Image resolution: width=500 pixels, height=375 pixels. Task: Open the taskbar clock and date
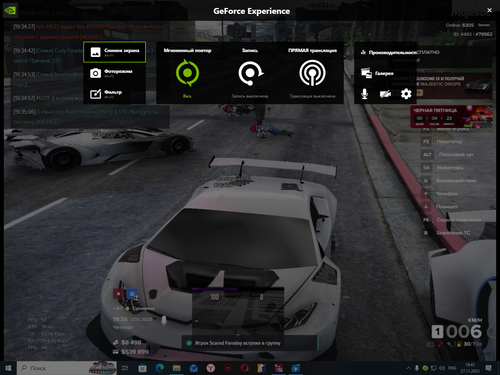(x=470, y=368)
